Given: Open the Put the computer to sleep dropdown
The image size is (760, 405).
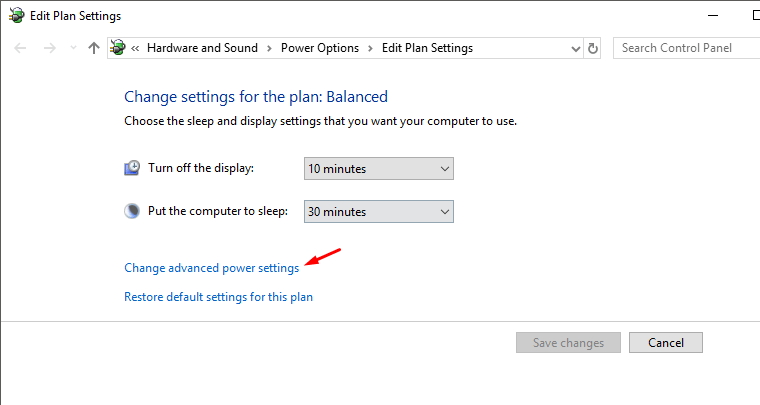Looking at the screenshot, I should point(378,212).
